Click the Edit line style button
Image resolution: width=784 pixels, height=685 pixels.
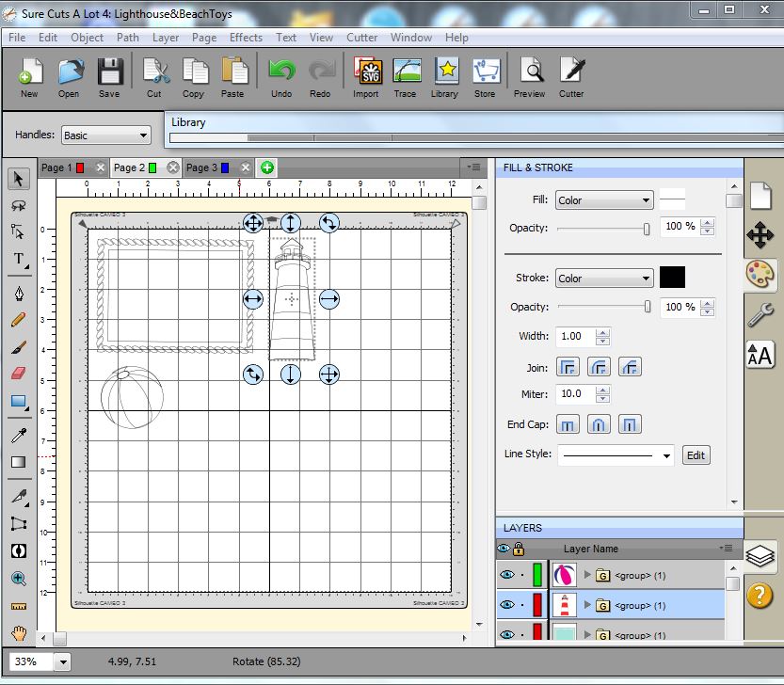click(x=696, y=455)
